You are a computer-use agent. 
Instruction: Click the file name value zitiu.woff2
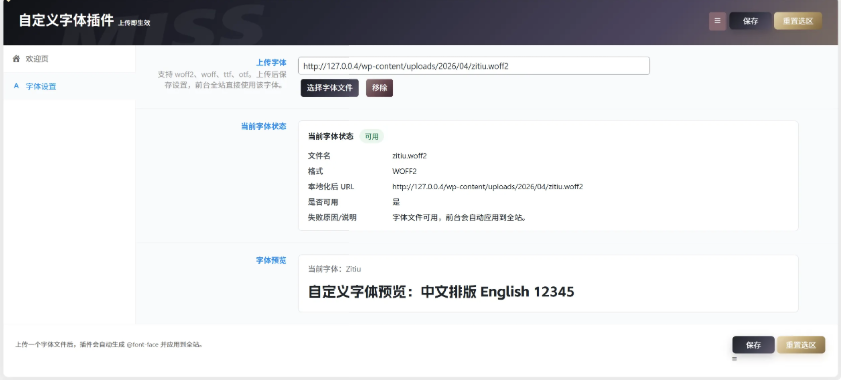click(x=410, y=156)
